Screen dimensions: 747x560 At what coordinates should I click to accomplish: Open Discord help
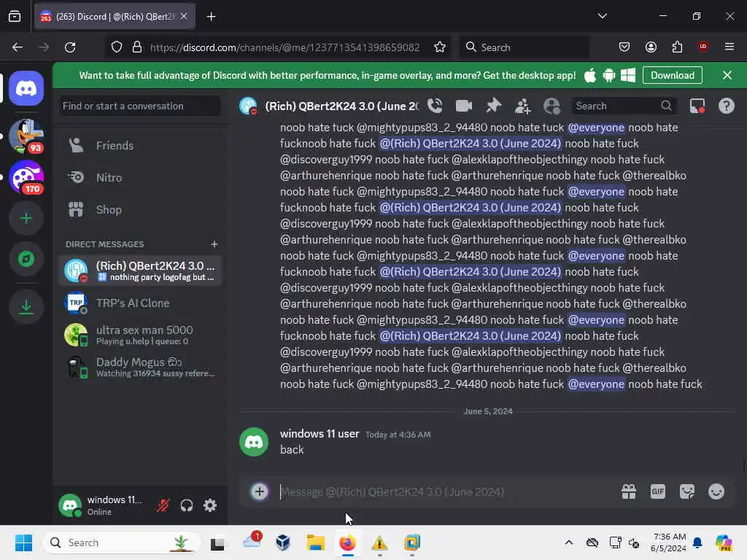[726, 106]
